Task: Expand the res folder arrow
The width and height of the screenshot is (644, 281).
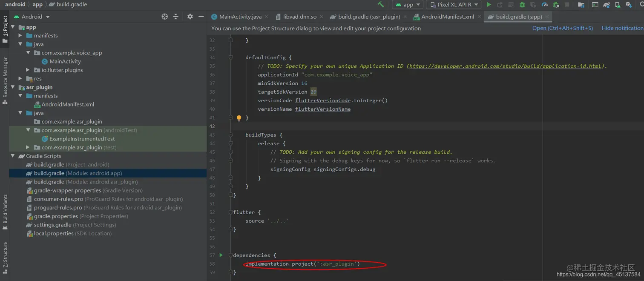Action: (x=20, y=79)
